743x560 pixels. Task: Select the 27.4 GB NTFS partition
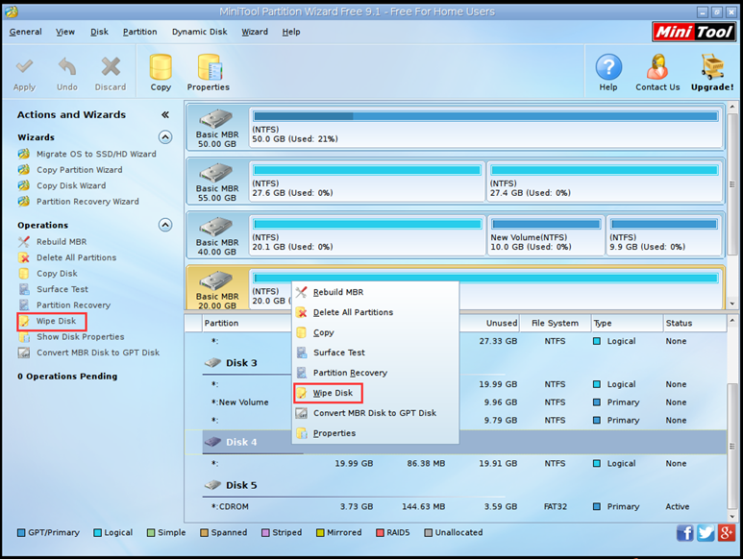click(x=605, y=182)
